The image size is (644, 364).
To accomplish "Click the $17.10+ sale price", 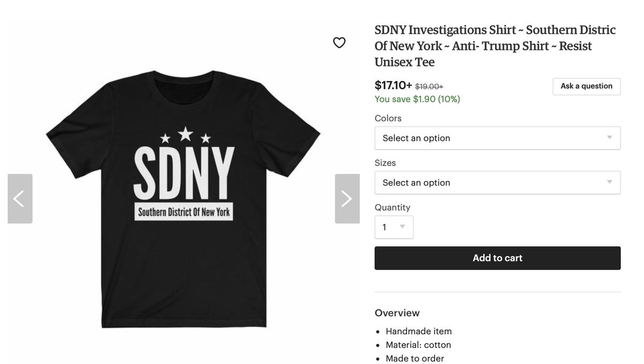I will coord(393,85).
